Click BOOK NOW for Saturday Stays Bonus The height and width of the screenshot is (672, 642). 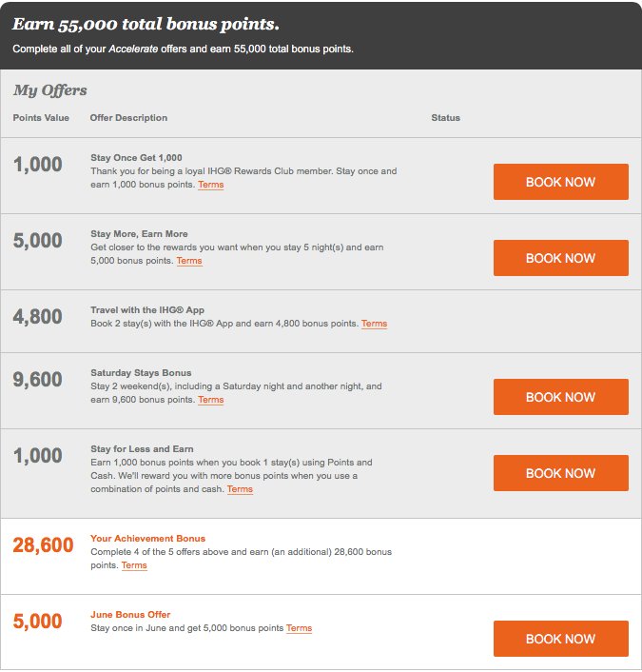(x=560, y=397)
